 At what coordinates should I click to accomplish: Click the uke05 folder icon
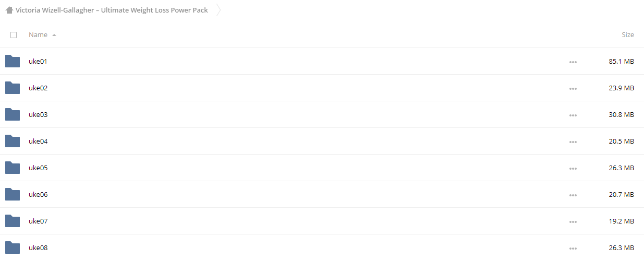click(x=13, y=168)
